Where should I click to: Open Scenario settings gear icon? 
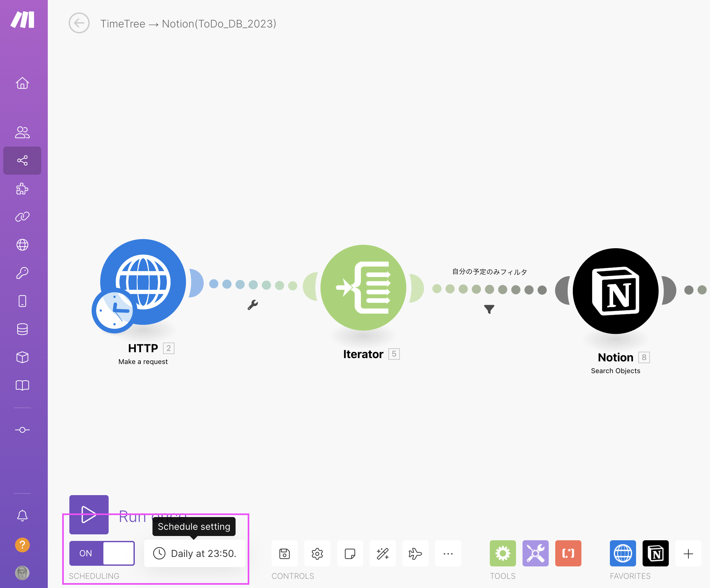(x=317, y=554)
